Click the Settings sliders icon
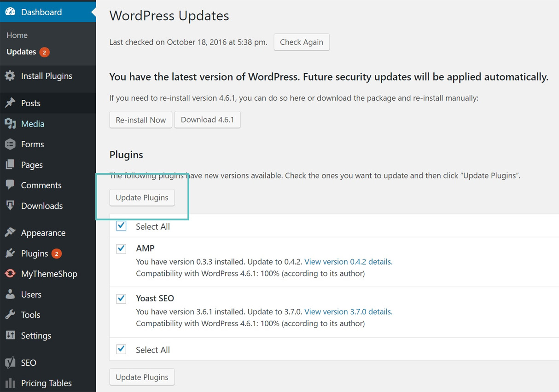 tap(10, 335)
